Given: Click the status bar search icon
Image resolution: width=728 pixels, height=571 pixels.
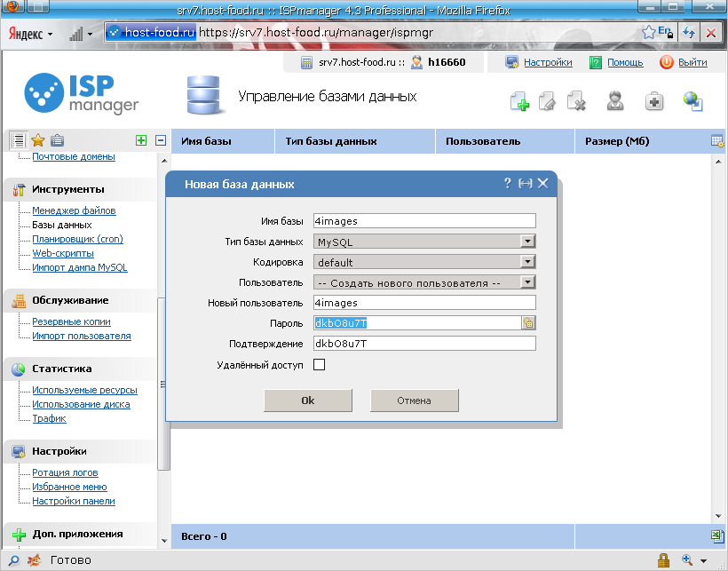Looking at the screenshot, I should [14, 560].
